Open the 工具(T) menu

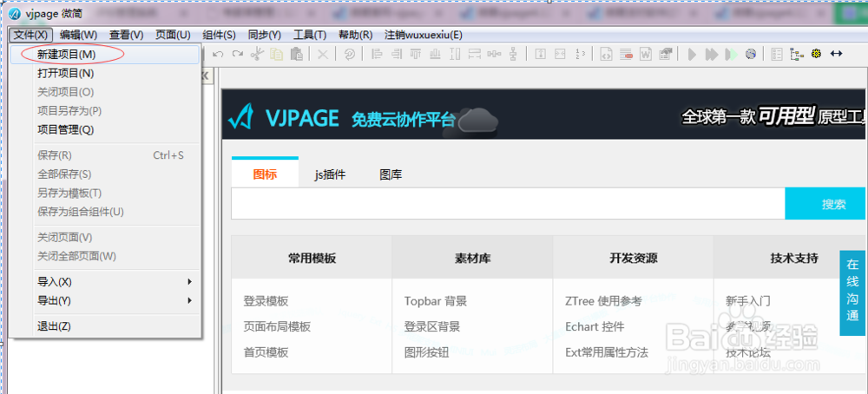pos(310,35)
